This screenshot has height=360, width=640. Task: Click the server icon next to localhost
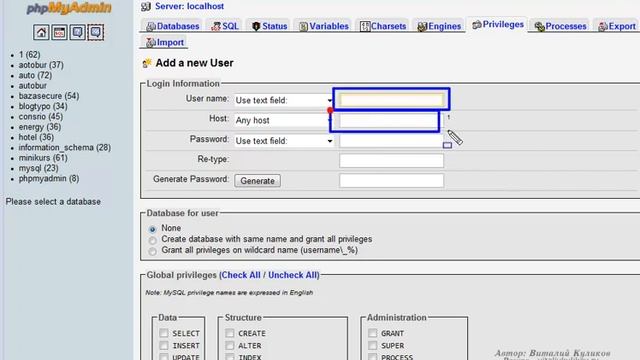(x=146, y=7)
